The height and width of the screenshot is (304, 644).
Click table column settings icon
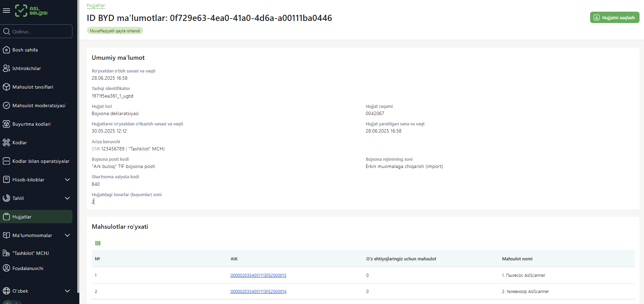point(98,243)
